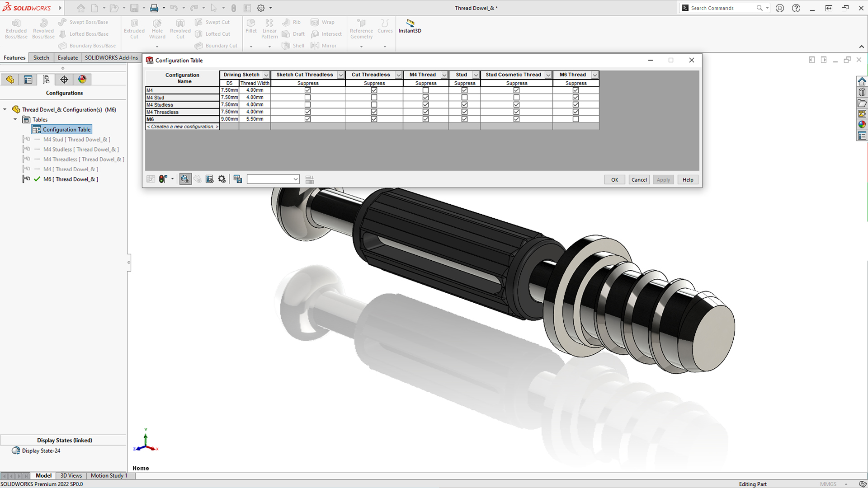Switch to the Evaluate tab

pyautogui.click(x=67, y=58)
